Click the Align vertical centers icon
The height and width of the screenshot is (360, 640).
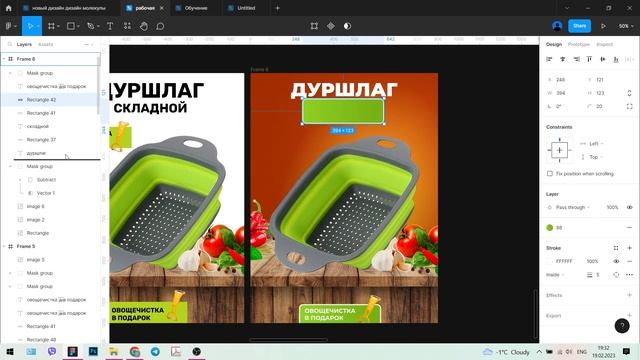tap(602, 59)
